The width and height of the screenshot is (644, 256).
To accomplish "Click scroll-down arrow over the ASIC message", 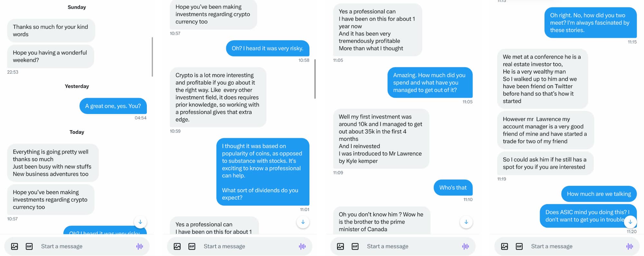I will pyautogui.click(x=630, y=222).
